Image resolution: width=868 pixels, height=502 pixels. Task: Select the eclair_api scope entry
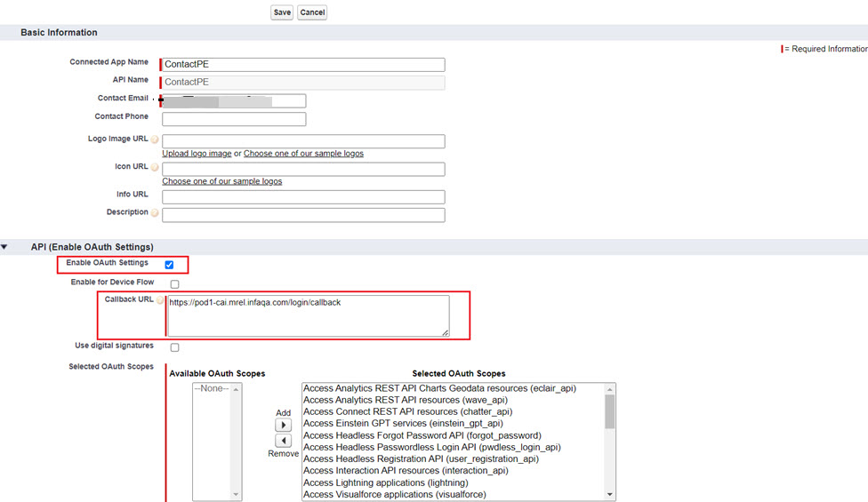439,388
